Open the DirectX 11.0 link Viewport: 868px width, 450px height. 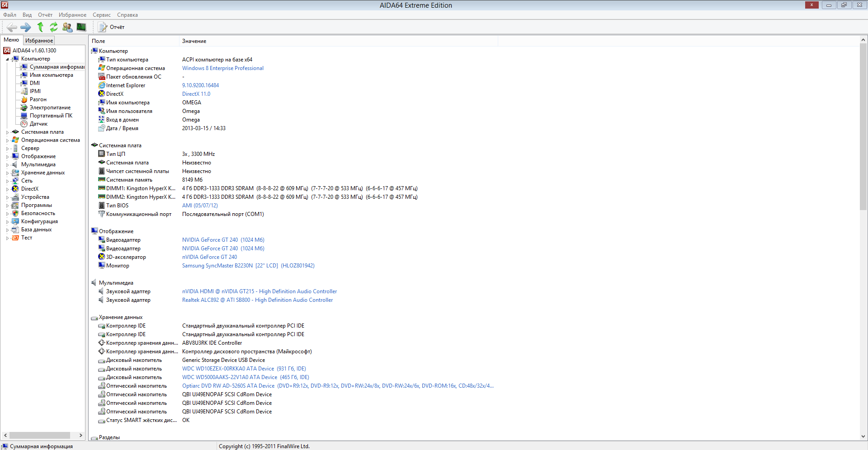click(196, 94)
